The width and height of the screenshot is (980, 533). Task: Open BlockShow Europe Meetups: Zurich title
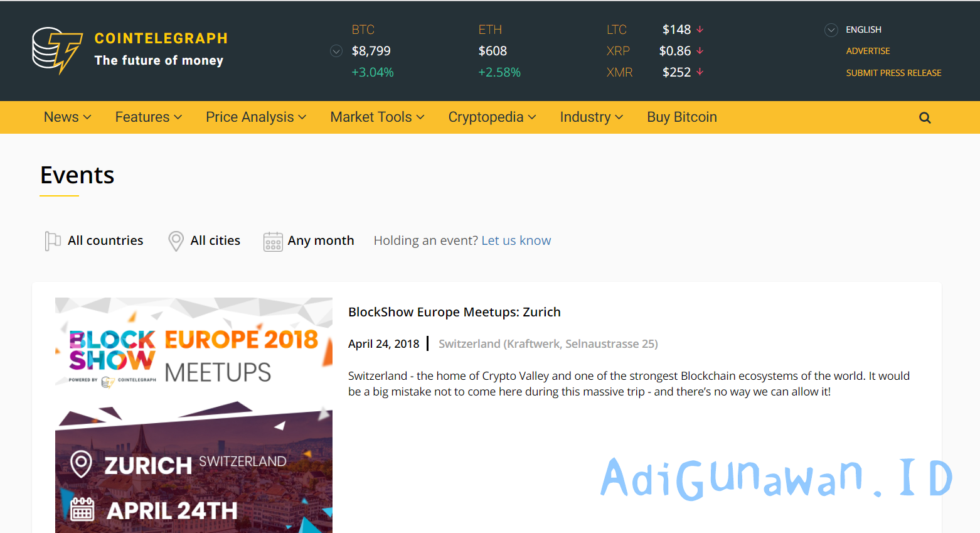click(454, 312)
